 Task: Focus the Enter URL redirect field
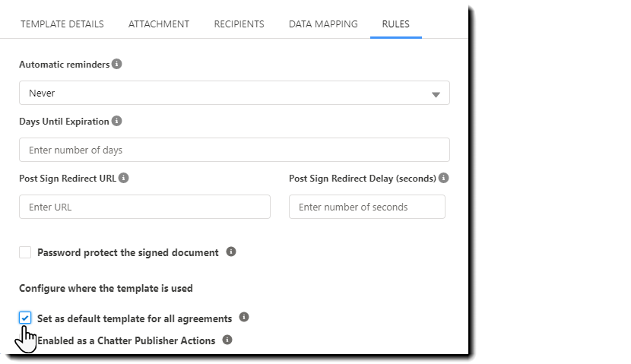coord(144,207)
